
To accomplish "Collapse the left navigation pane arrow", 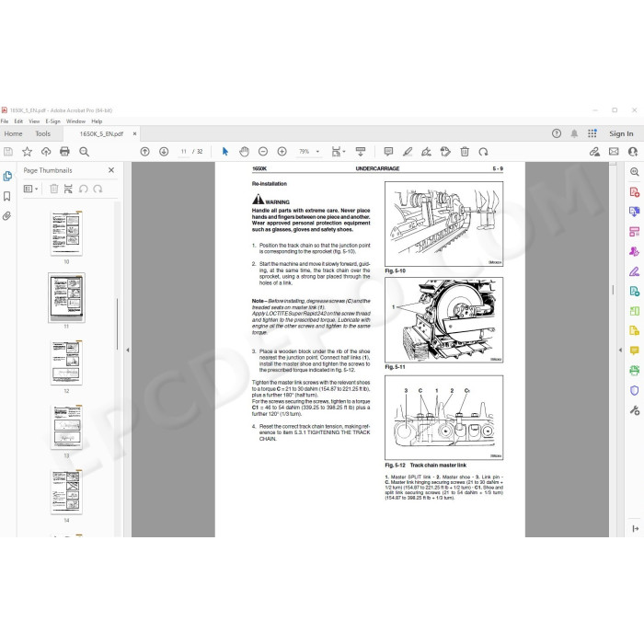I will point(128,350).
